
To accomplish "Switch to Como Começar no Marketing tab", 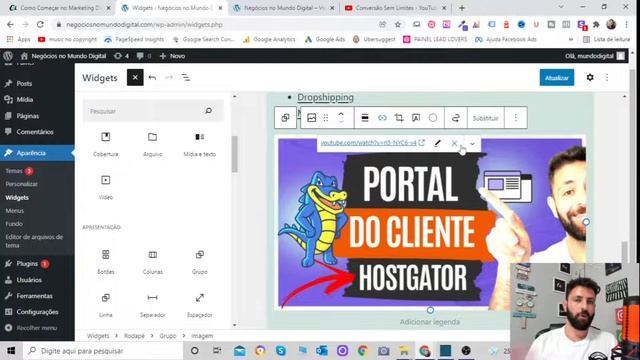I will [60, 8].
